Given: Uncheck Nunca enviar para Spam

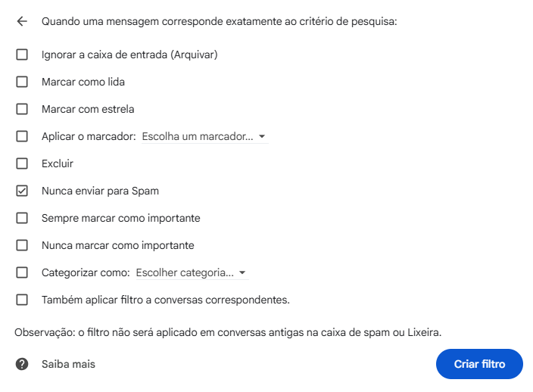Looking at the screenshot, I should [x=22, y=191].
